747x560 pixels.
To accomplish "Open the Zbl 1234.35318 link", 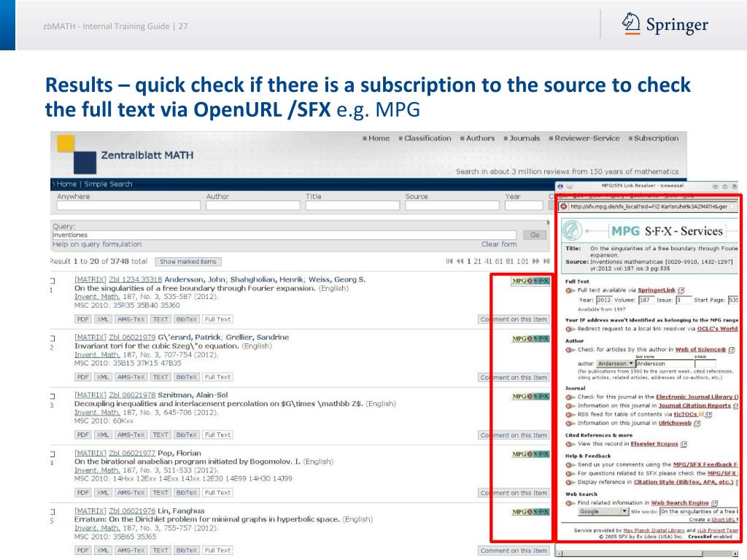I will (135, 279).
